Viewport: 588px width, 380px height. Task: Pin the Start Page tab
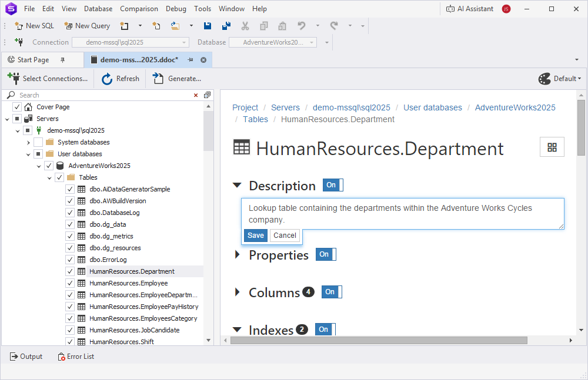tap(63, 60)
